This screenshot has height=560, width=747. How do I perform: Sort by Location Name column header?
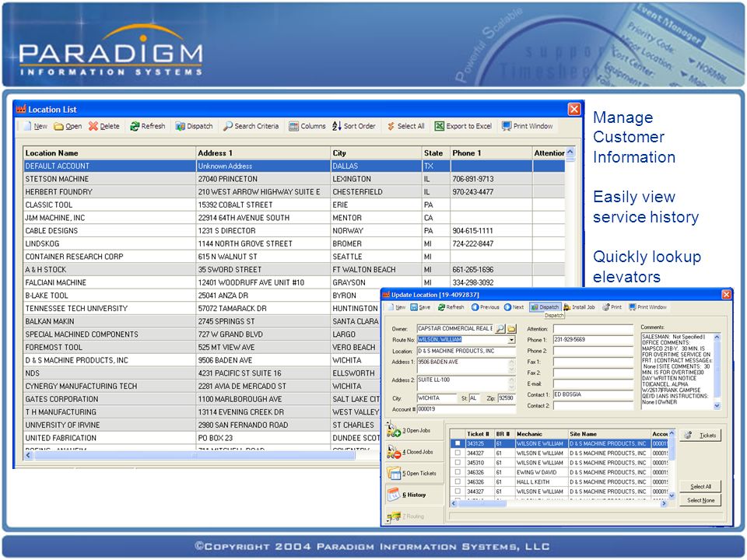110,153
